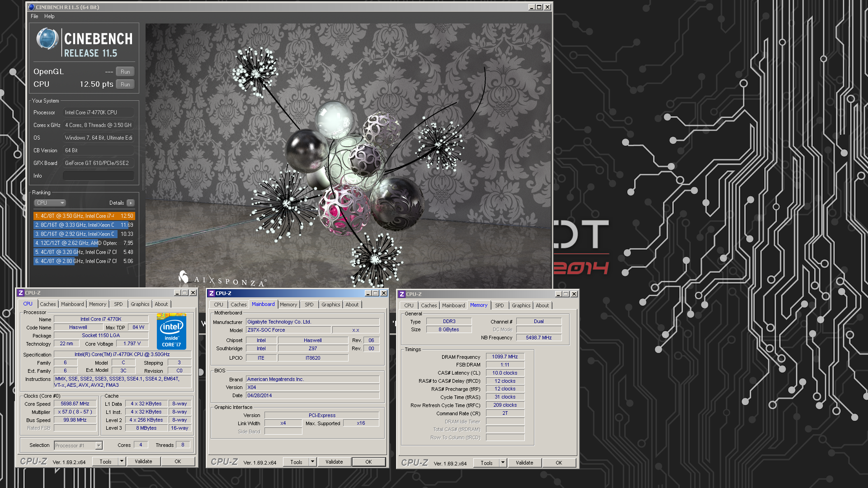Click Validate in CPU-Z CPU window
This screenshot has width=868, height=488.
pos(143,461)
